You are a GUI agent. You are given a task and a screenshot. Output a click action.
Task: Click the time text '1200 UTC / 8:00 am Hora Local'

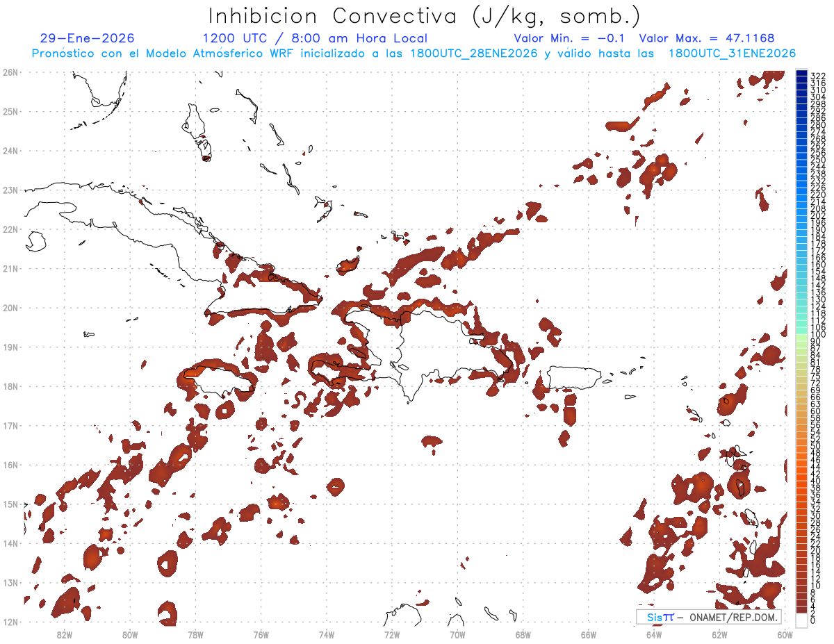pyautogui.click(x=315, y=38)
